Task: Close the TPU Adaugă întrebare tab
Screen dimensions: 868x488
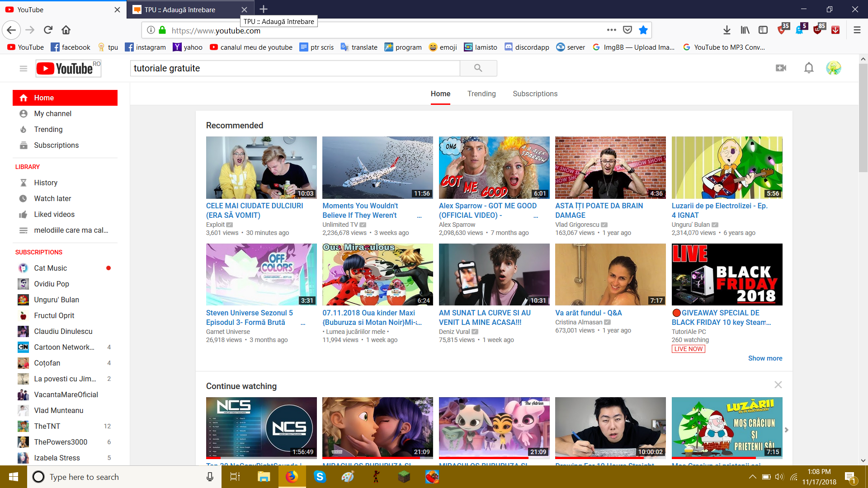Action: point(244,9)
